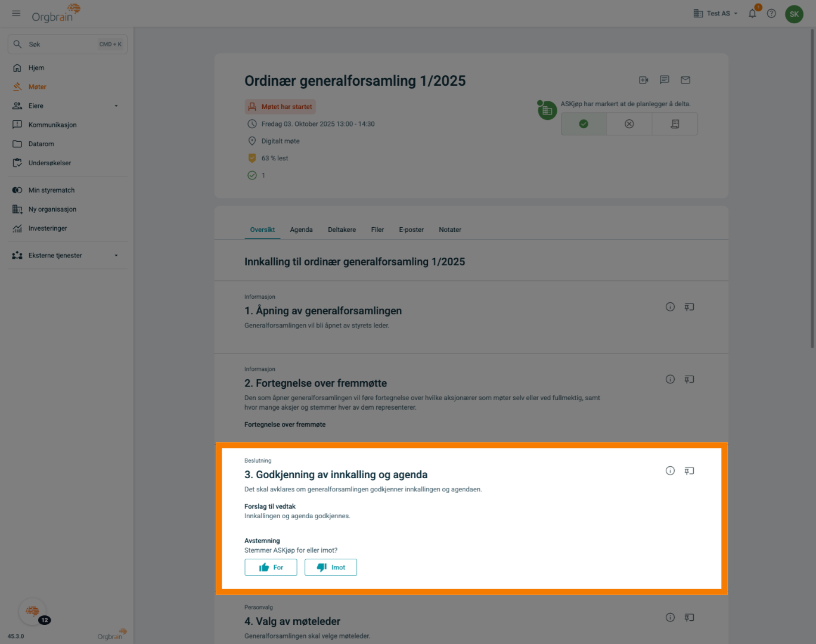Open the meeting chat comments icon
The width and height of the screenshot is (816, 644).
coord(665,80)
